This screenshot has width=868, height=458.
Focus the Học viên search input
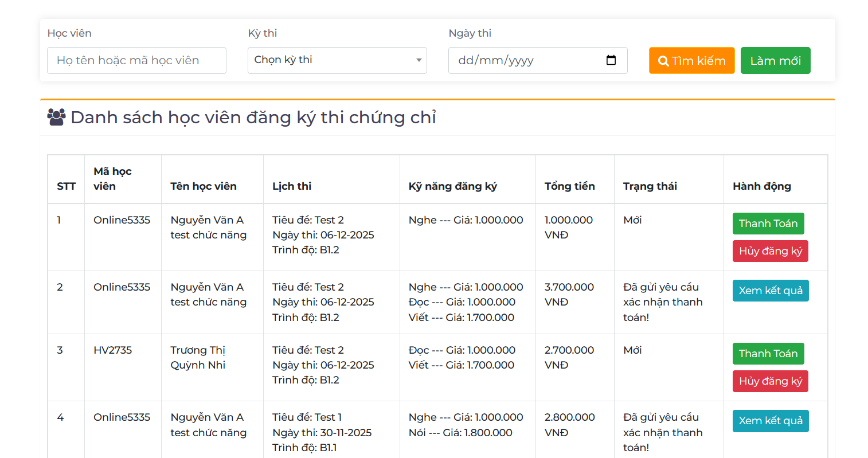pos(136,60)
